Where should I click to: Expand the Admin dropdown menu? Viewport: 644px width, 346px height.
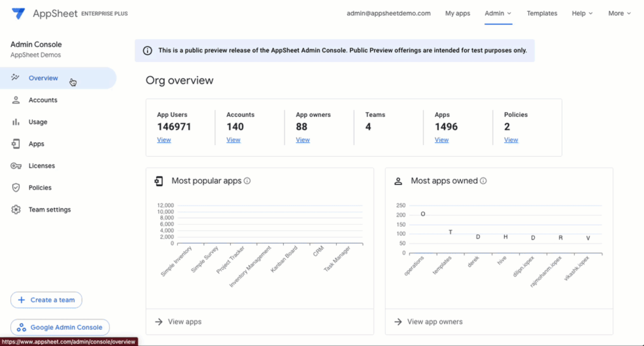pyautogui.click(x=498, y=14)
